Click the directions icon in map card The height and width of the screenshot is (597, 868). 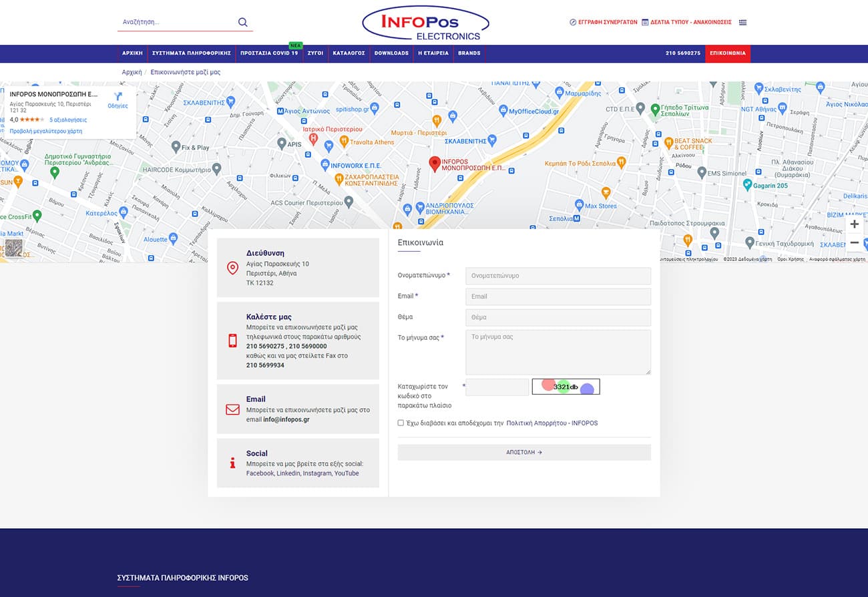coord(118,96)
